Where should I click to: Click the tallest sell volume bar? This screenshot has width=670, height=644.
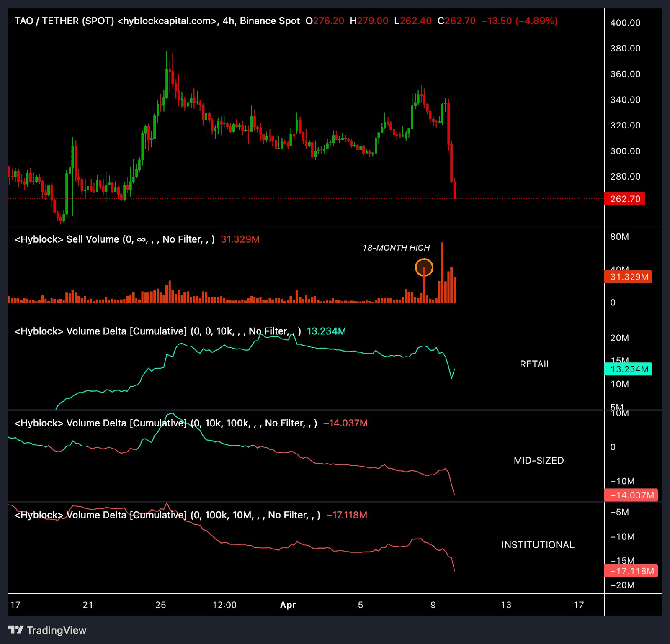tap(442, 272)
